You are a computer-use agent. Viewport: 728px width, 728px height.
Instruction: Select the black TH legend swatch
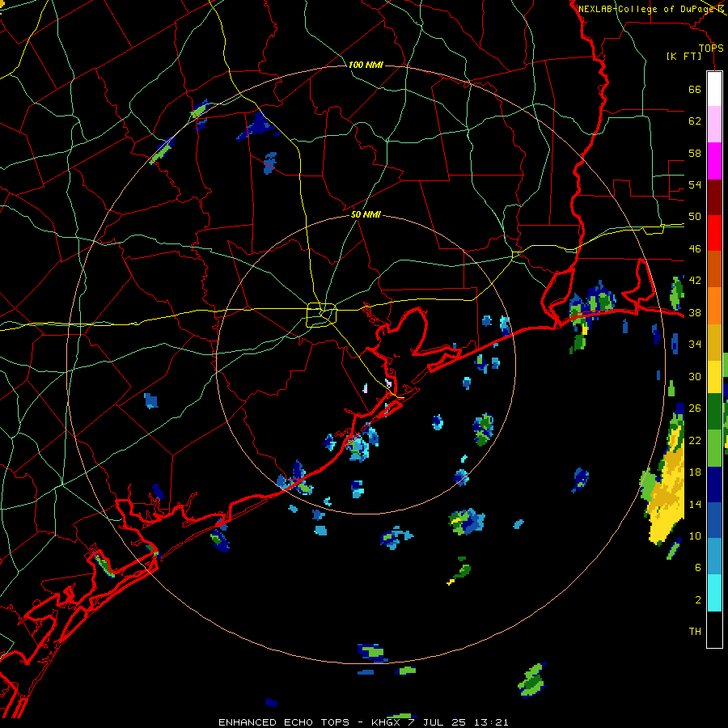click(x=714, y=629)
